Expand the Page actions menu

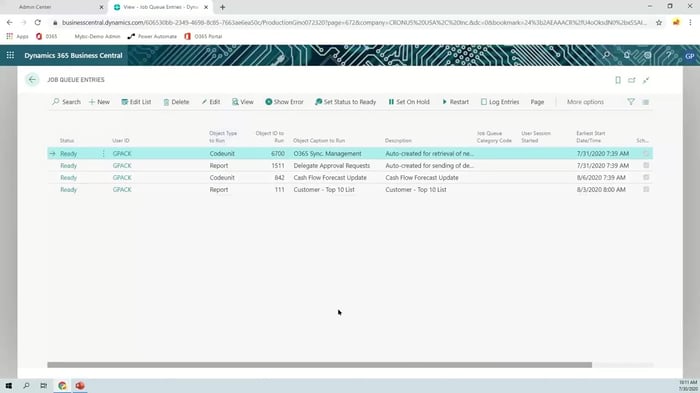pos(537,102)
